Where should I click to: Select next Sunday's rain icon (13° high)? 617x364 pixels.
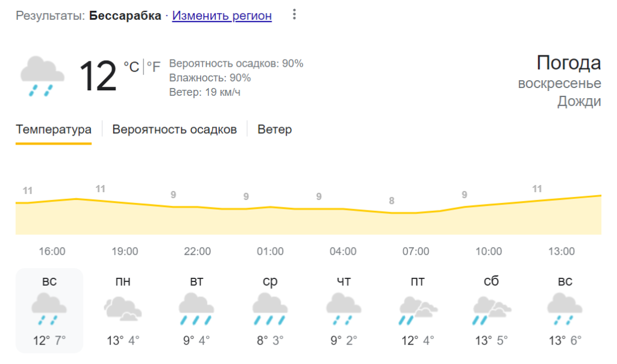coord(565,309)
